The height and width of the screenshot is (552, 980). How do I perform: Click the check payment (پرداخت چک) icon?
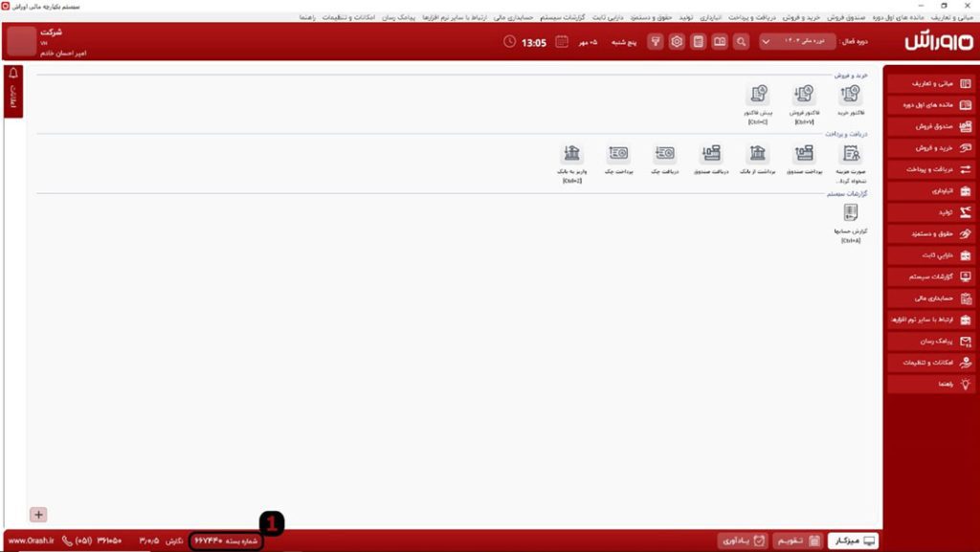[x=618, y=154]
